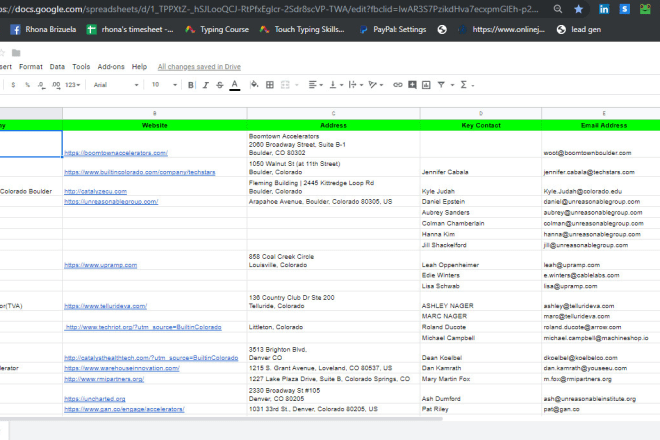This screenshot has height=440, width=660.
Task: Format as currency with dollar icon
Action: [x=13, y=85]
